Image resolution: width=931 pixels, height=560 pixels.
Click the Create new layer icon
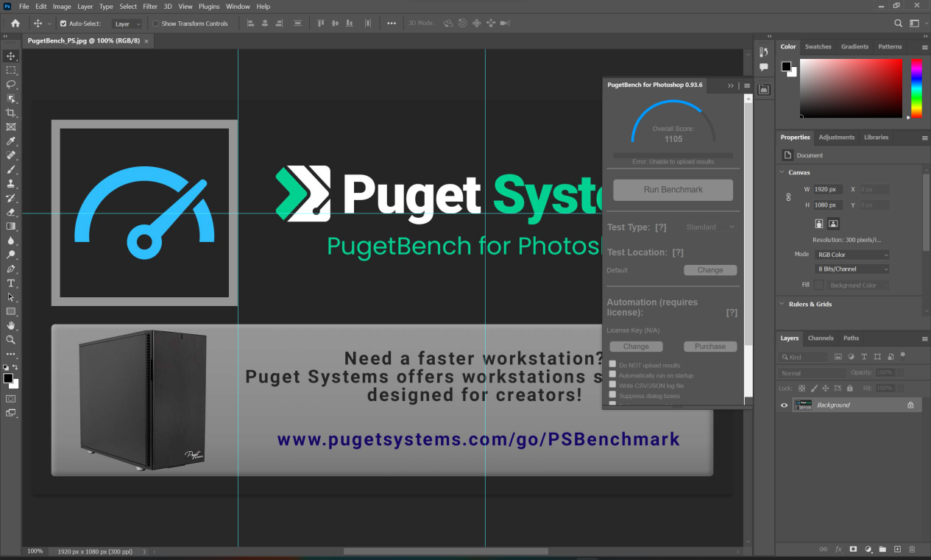tap(897, 549)
